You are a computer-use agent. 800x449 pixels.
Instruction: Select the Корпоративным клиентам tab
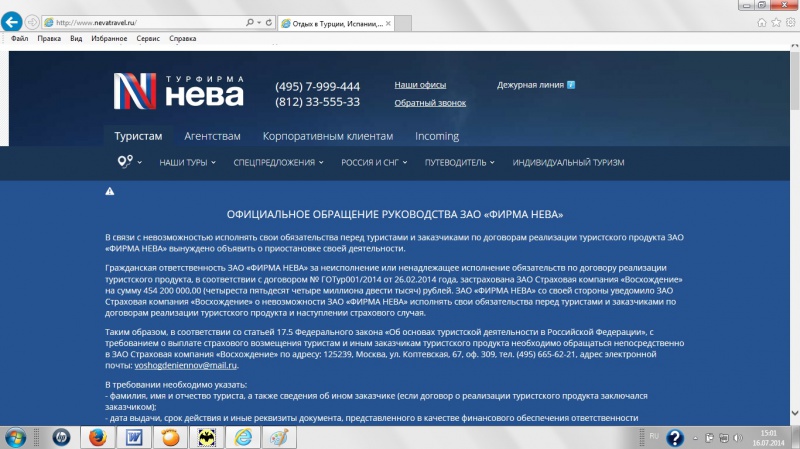coord(328,136)
